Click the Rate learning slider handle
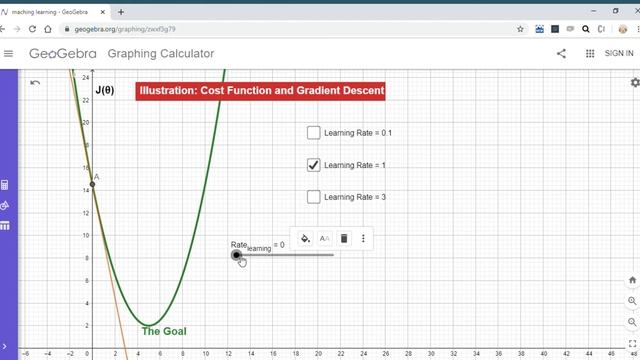 pyautogui.click(x=236, y=255)
